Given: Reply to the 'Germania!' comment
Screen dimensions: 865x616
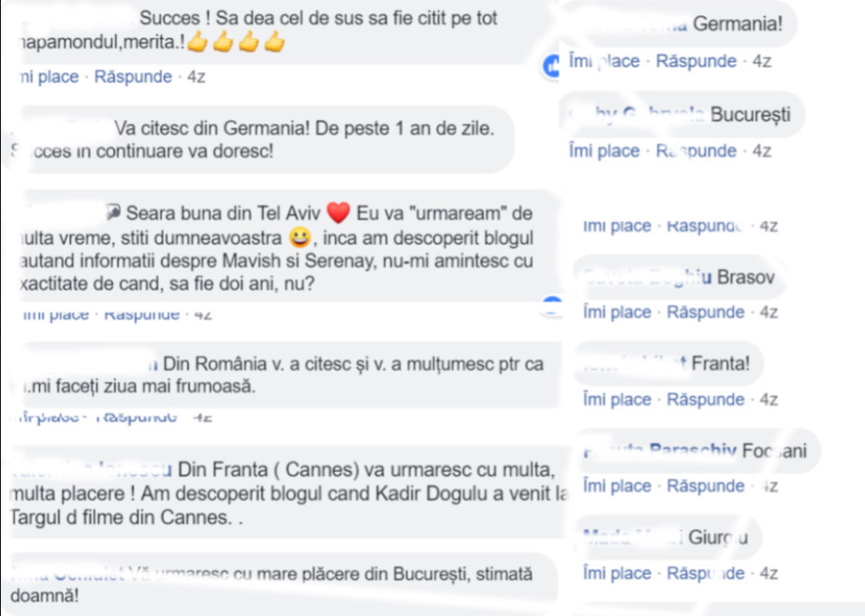Looking at the screenshot, I should point(696,62).
